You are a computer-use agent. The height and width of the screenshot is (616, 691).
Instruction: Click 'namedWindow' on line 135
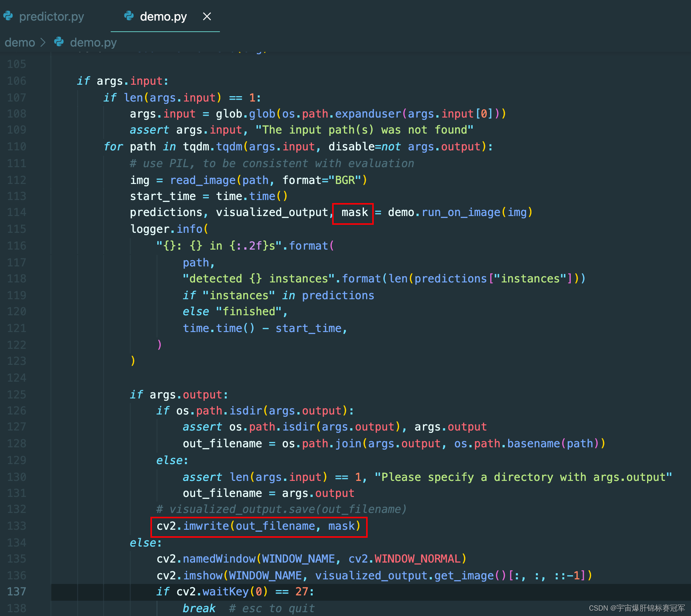219,559
